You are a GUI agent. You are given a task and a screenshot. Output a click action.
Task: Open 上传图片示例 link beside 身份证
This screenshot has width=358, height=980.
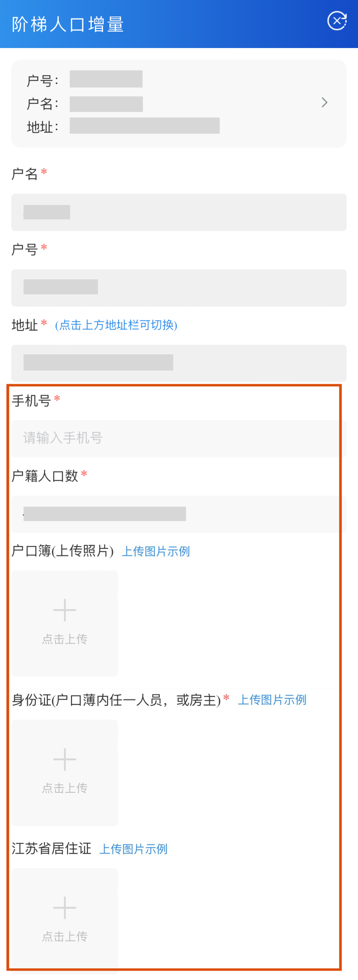coord(272,700)
